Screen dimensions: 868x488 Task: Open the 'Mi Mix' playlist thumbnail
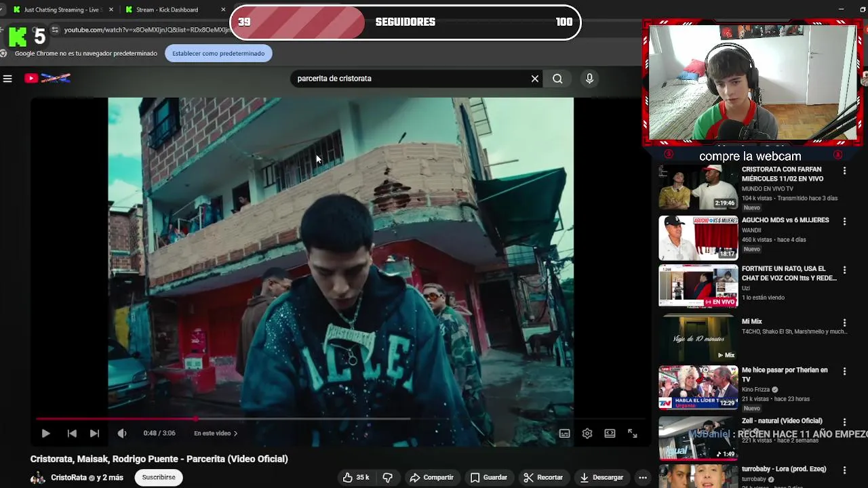(698, 338)
